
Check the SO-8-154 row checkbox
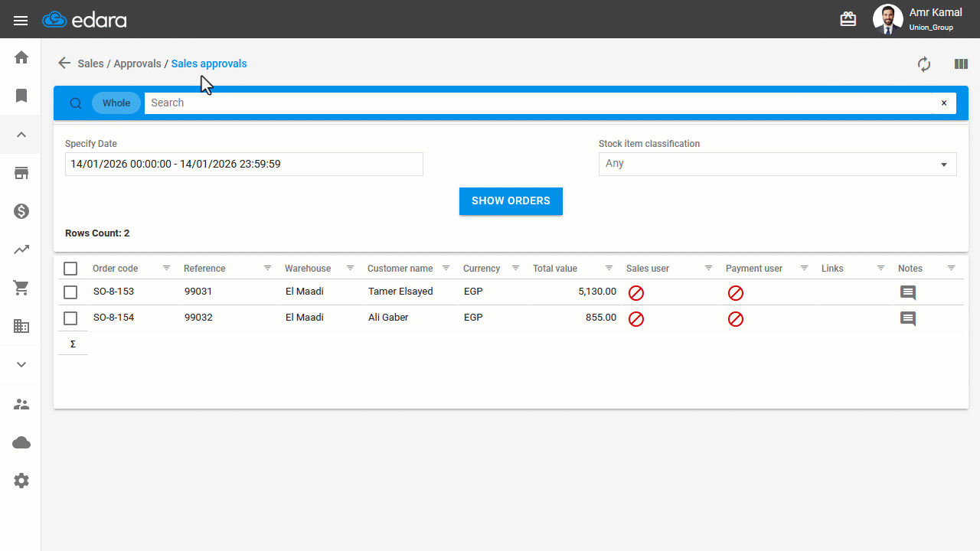tap(70, 318)
